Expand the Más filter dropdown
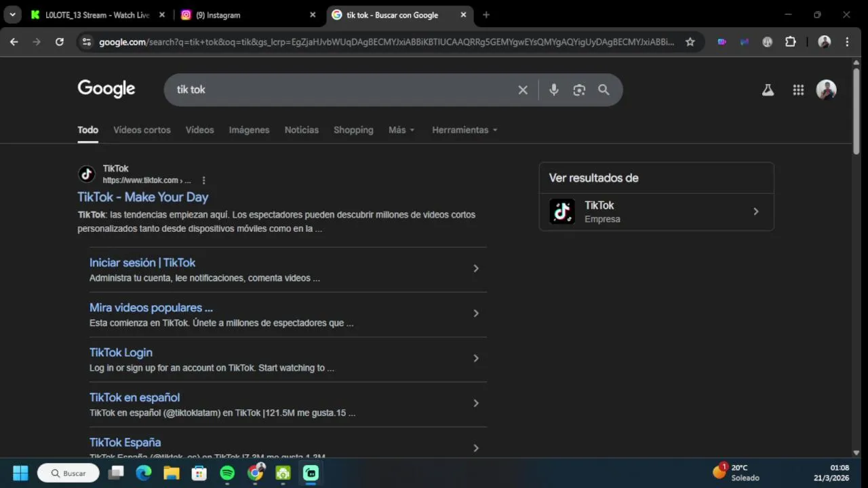This screenshot has height=488, width=868. click(x=401, y=130)
